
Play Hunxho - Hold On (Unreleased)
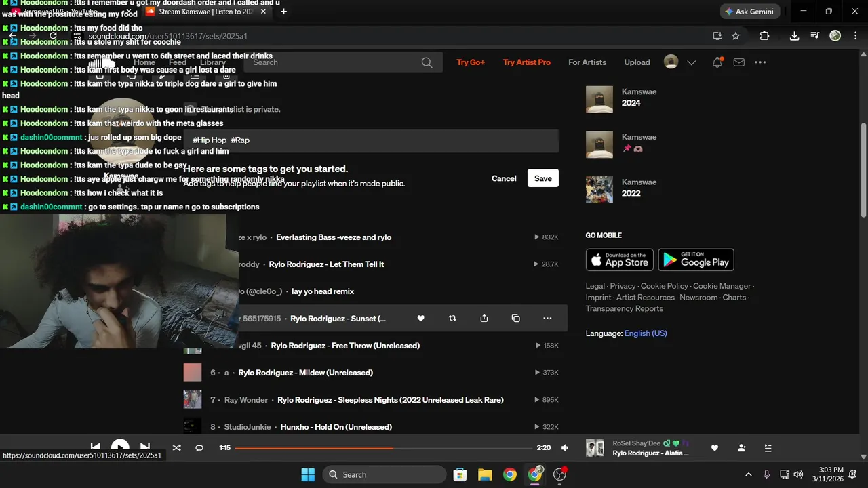tap(336, 427)
